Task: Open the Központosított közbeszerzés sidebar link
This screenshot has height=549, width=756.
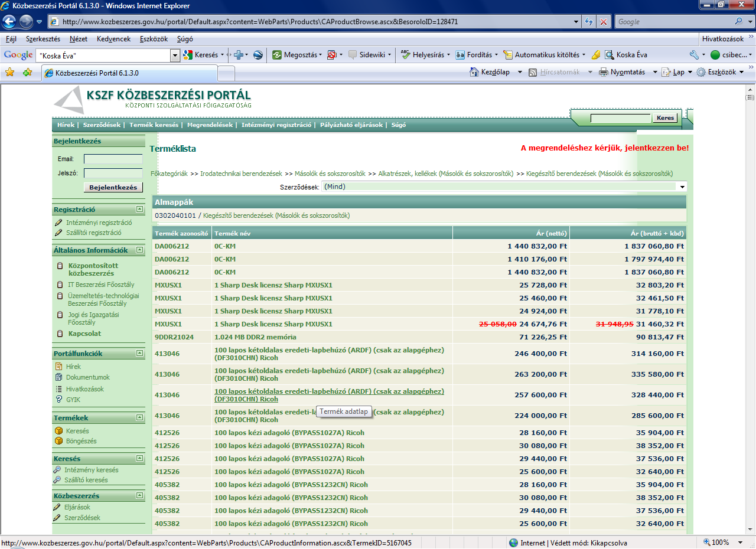Action: (93, 270)
